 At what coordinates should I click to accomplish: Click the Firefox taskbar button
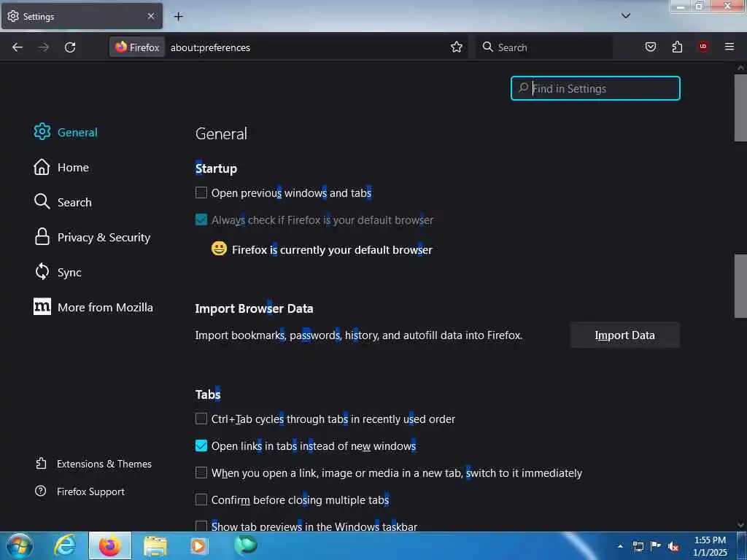[110, 545]
